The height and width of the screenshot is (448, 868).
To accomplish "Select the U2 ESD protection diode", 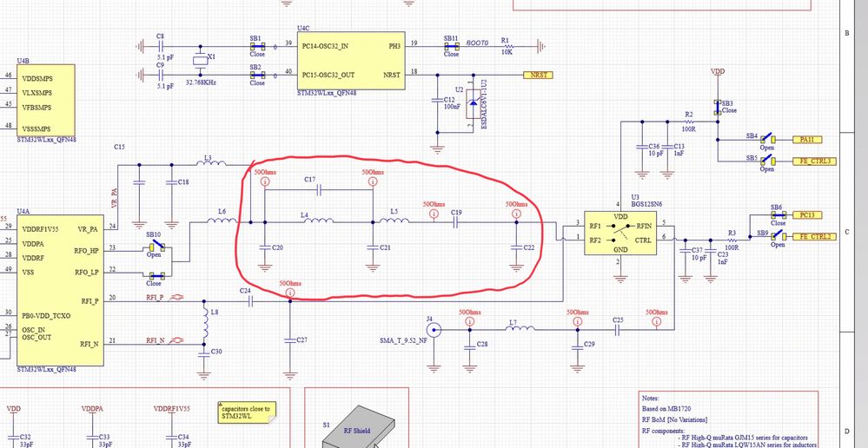I will tap(474, 104).
